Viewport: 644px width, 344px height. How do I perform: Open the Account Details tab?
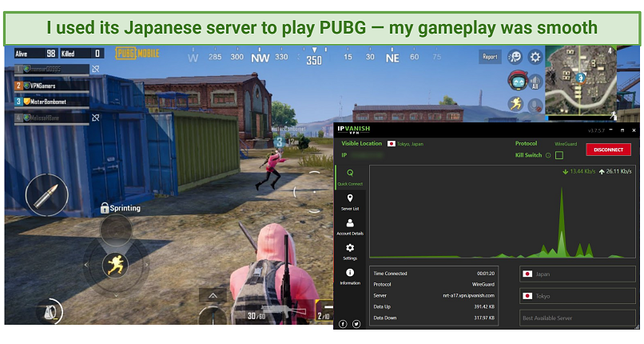[x=350, y=227]
